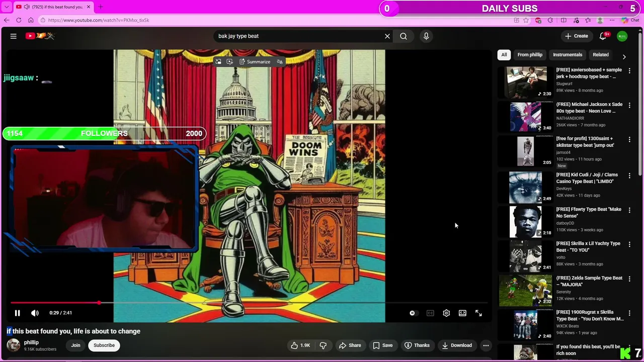The width and height of the screenshot is (644, 362).
Task: Download the video
Action: [x=457, y=345]
